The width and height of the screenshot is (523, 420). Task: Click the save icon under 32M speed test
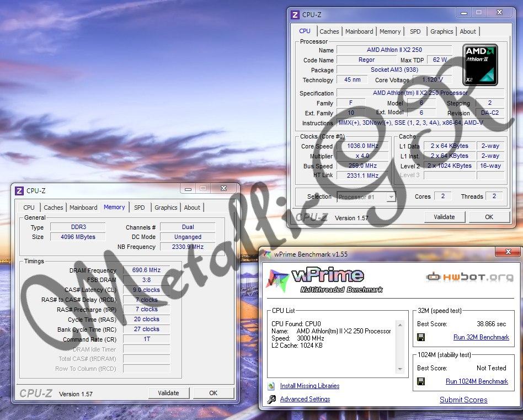(421, 337)
